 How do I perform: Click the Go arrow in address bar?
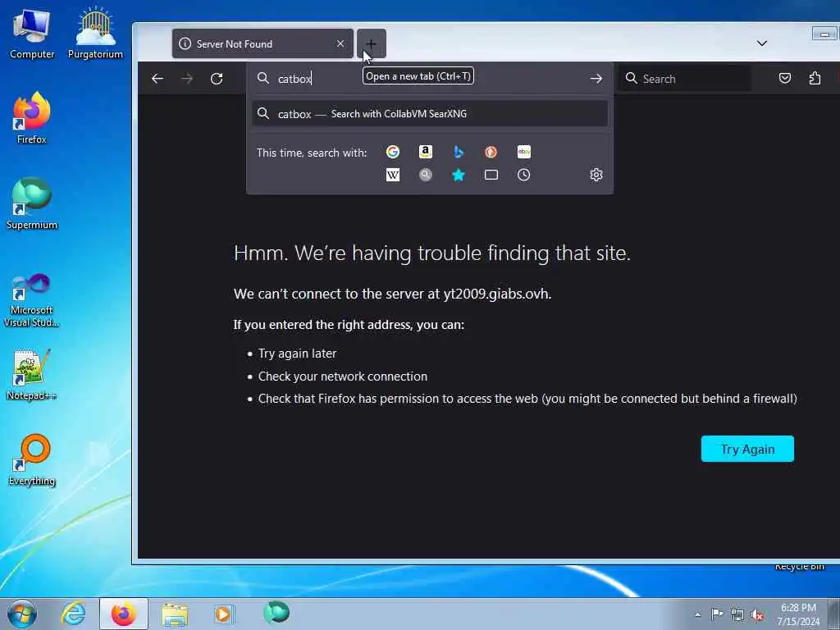[596, 79]
